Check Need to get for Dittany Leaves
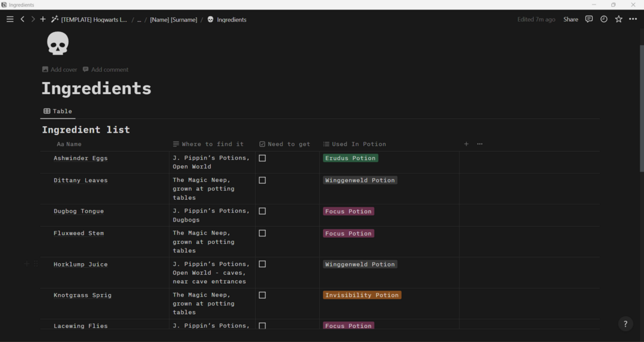The width and height of the screenshot is (644, 342). click(263, 180)
